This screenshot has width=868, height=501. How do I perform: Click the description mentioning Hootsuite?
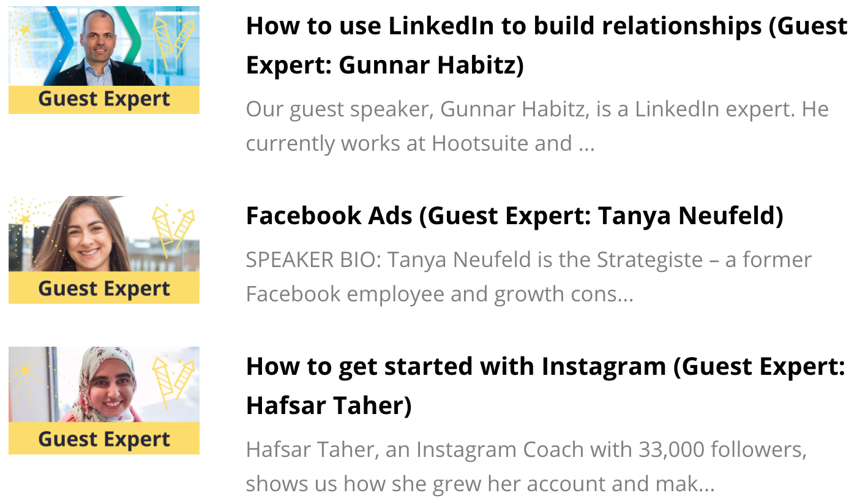pos(537,127)
